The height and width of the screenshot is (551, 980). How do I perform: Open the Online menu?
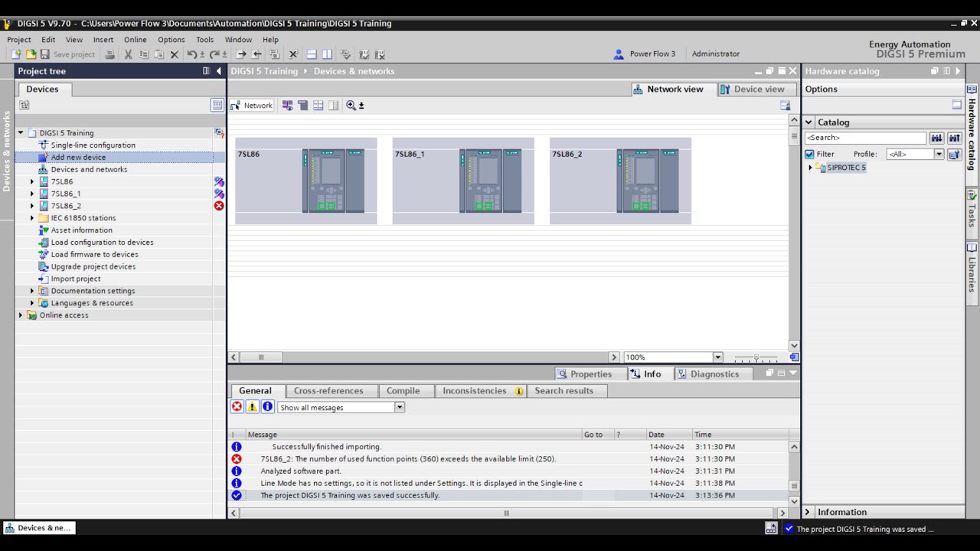point(136,40)
